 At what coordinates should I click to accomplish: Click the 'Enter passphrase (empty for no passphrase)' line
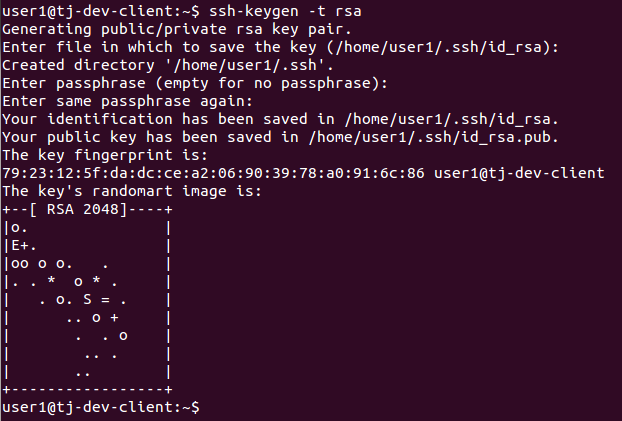point(195,83)
